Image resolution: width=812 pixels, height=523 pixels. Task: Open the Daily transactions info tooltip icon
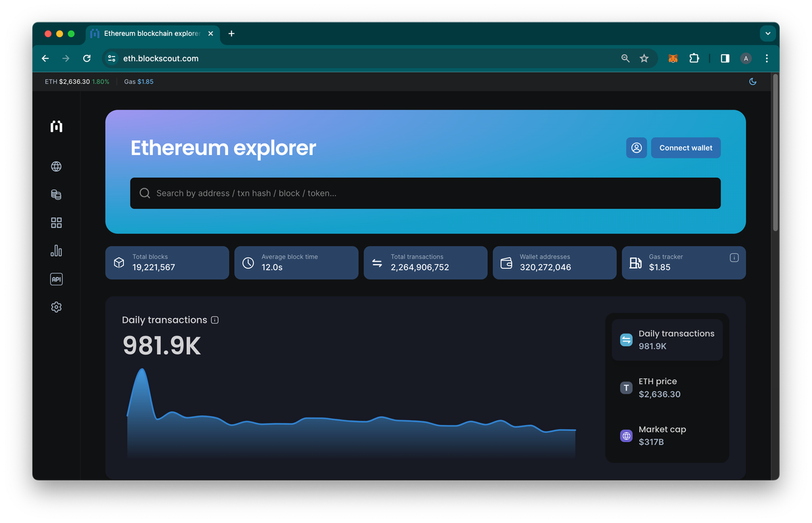point(215,319)
